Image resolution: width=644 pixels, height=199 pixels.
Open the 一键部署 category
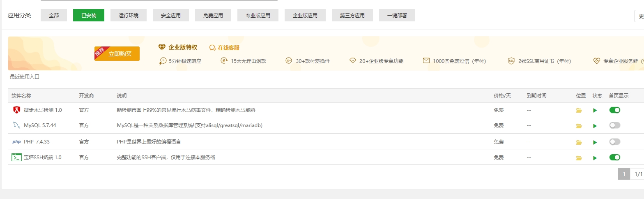397,15
